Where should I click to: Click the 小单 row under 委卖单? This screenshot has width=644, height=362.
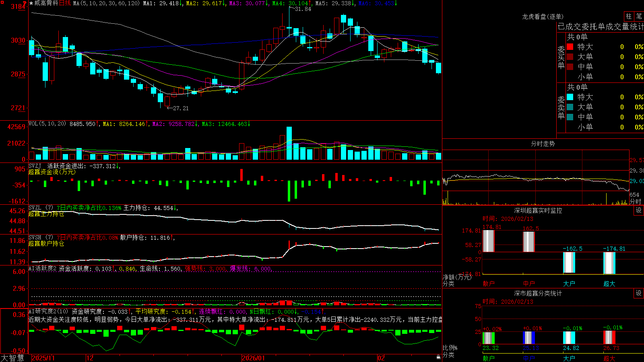click(x=605, y=127)
